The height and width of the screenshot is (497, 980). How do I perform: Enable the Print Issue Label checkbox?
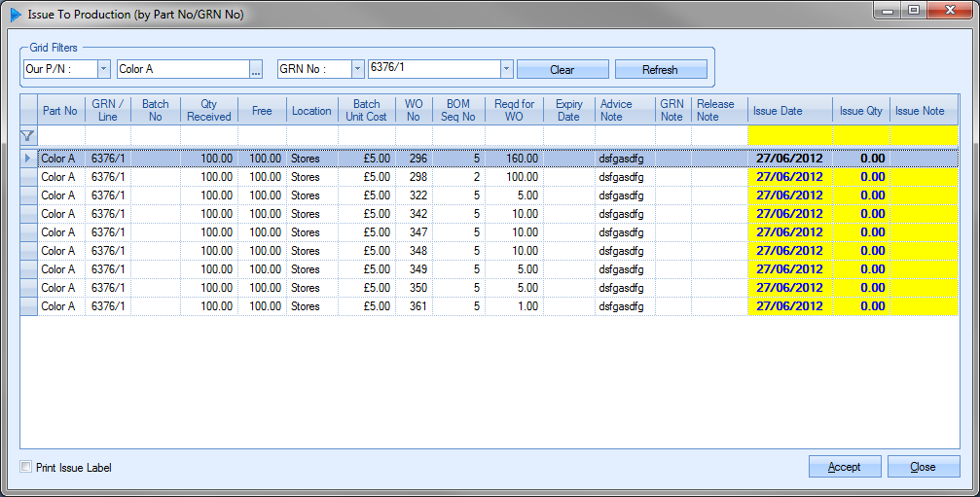click(x=26, y=467)
